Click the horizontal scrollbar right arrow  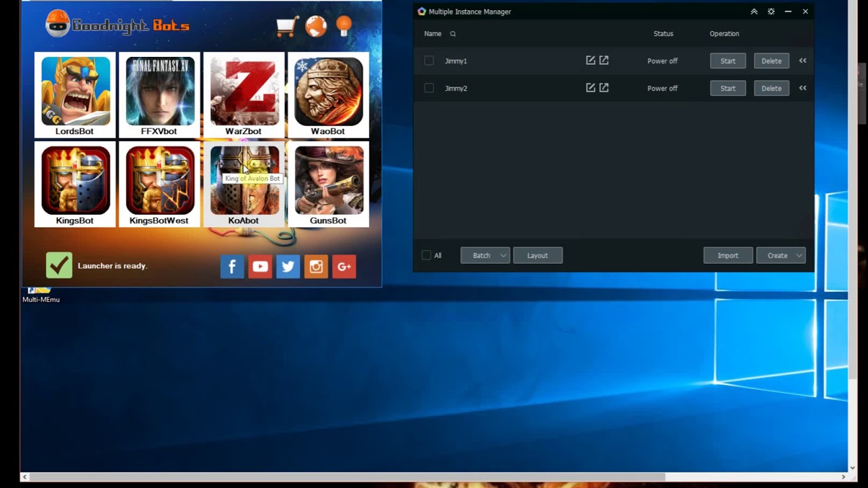[844, 477]
